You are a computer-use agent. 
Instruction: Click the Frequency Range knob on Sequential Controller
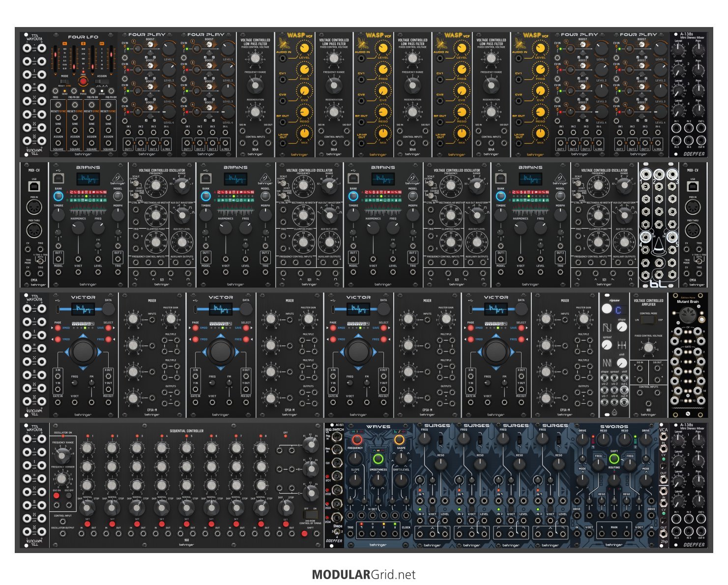(x=62, y=454)
